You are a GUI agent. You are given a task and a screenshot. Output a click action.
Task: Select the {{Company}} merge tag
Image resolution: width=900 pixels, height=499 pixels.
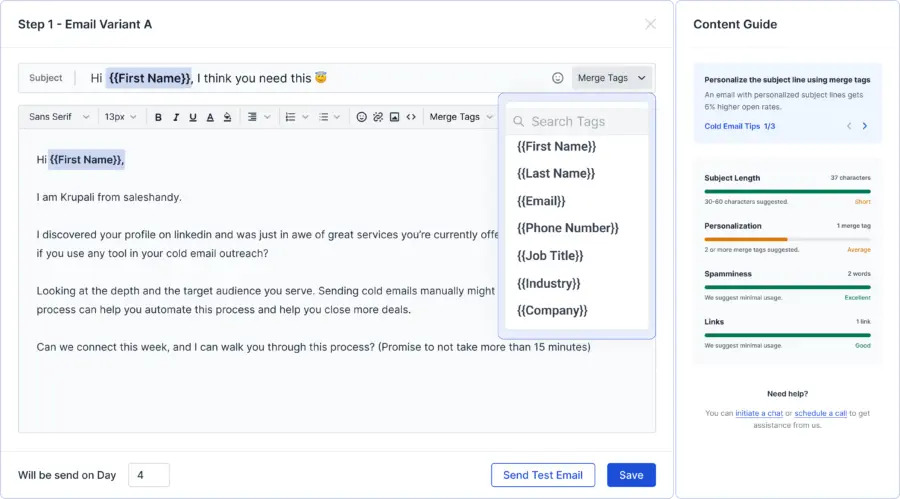pyautogui.click(x=552, y=311)
